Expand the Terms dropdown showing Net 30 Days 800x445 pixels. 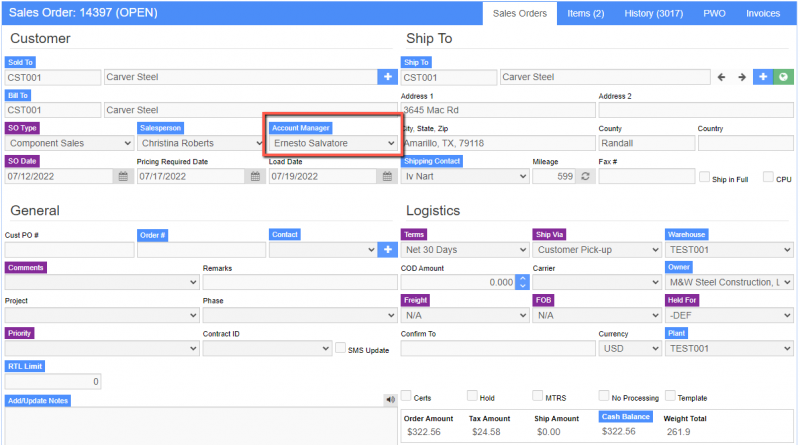464,249
